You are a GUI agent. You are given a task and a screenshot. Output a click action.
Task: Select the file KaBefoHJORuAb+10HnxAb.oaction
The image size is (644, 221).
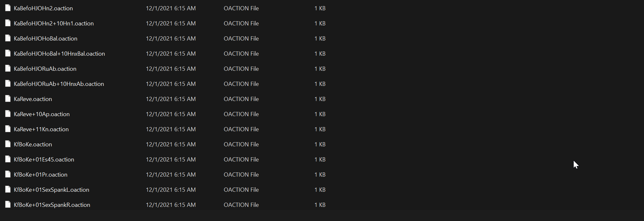coord(59,84)
